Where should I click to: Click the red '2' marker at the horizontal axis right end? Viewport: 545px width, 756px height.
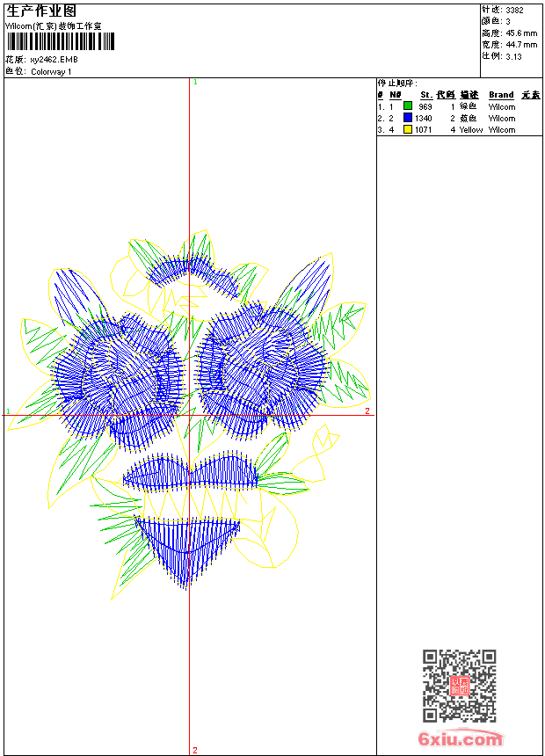click(367, 411)
